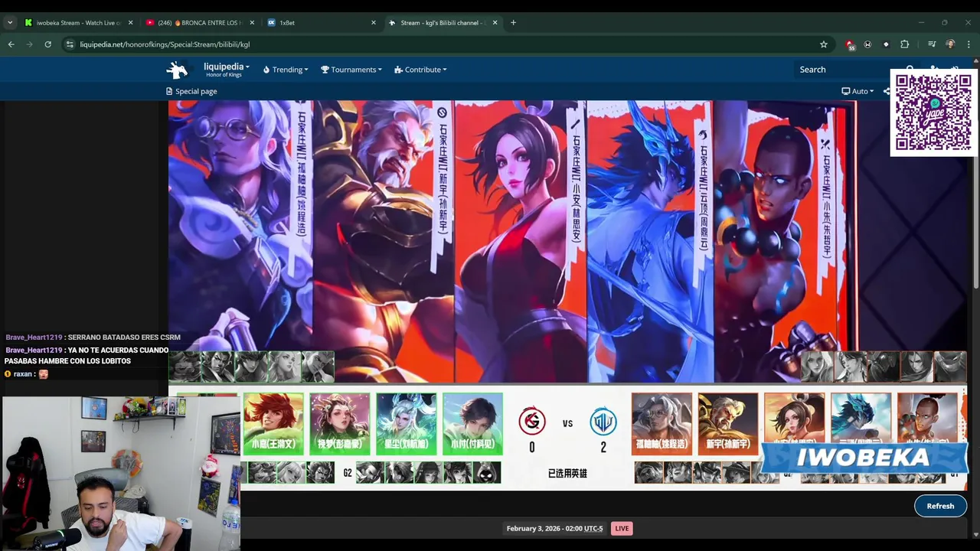Expand the Auto theme dropdown
The height and width of the screenshot is (551, 980).
(x=857, y=91)
